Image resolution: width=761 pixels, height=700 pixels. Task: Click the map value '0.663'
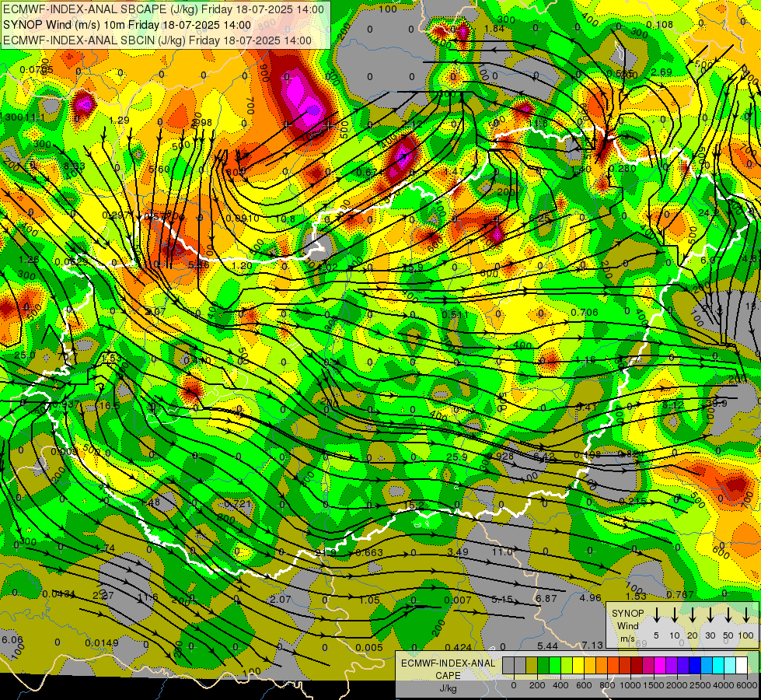369,553
